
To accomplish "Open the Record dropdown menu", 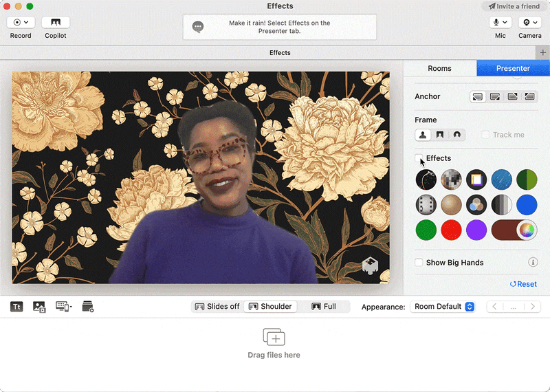I will coord(21,23).
